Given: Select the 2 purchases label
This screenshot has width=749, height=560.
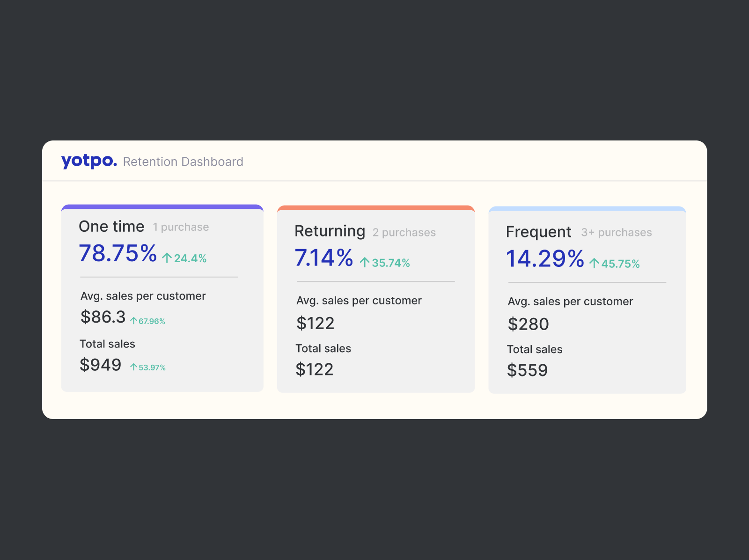Looking at the screenshot, I should click(x=404, y=232).
